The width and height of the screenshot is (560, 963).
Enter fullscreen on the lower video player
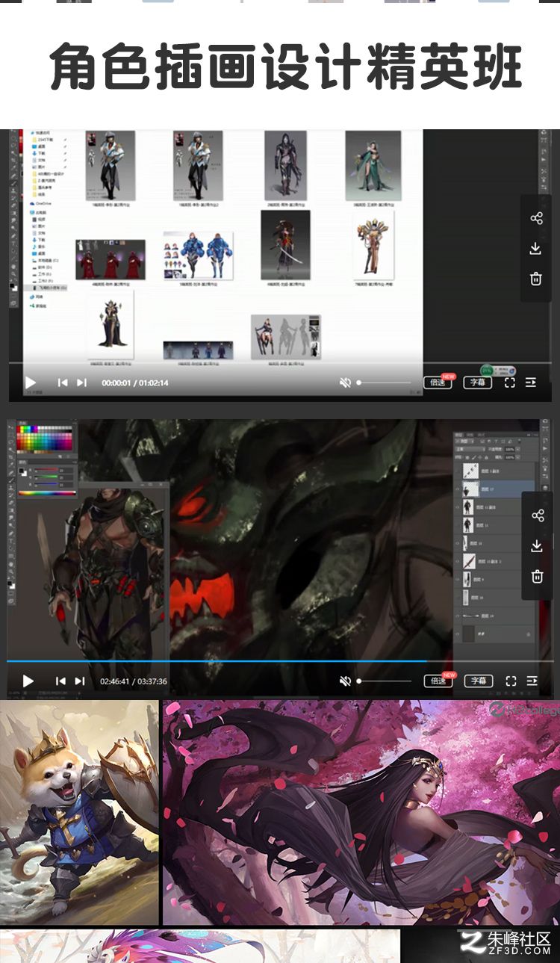point(511,681)
